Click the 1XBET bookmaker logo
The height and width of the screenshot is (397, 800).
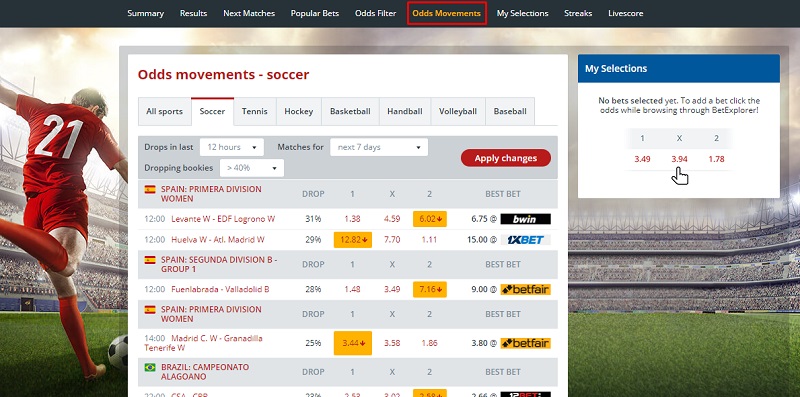[526, 239]
